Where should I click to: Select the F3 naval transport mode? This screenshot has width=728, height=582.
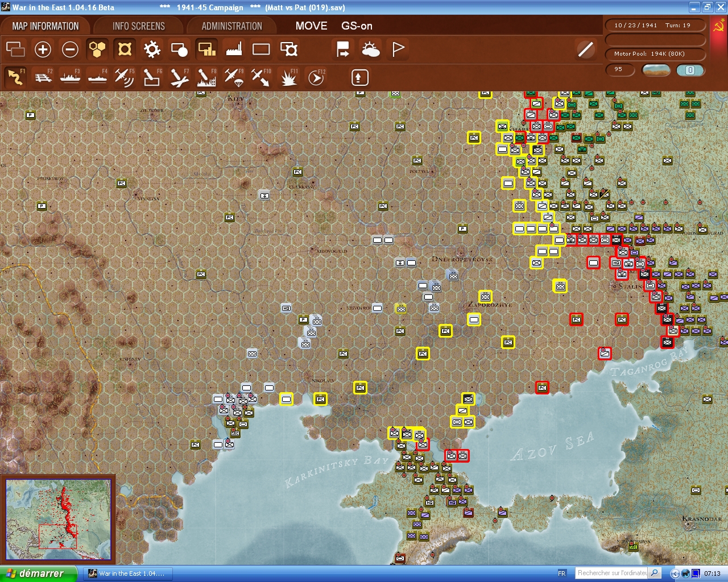70,77
